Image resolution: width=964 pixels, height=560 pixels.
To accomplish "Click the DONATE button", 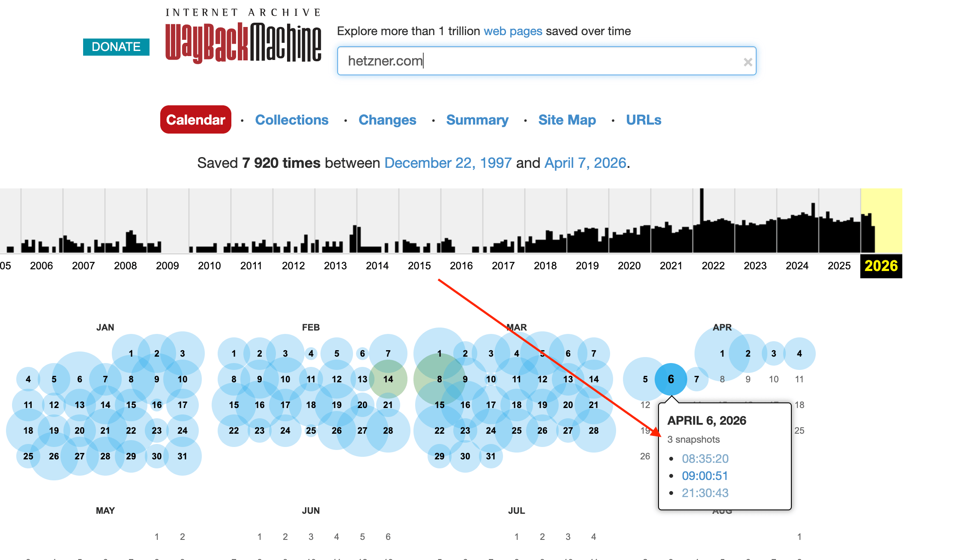I will click(116, 47).
